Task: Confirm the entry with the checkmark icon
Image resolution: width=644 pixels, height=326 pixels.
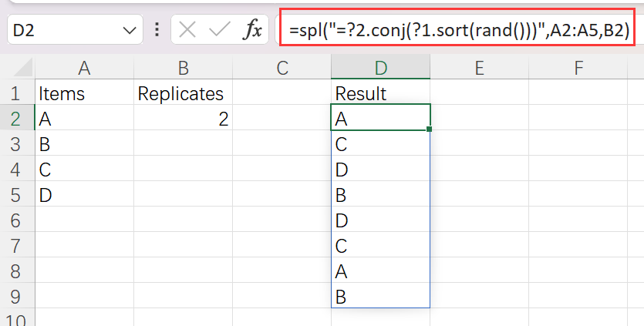Action: (x=219, y=31)
